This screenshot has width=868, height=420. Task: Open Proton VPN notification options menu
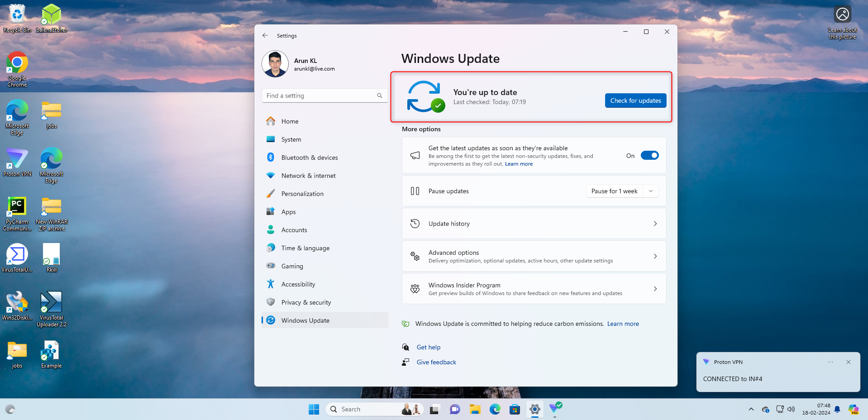pos(830,362)
